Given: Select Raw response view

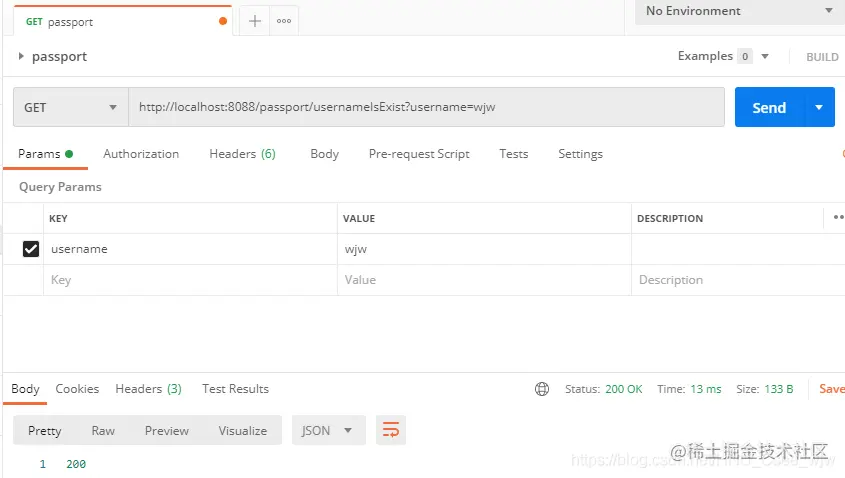Looking at the screenshot, I should pyautogui.click(x=103, y=431).
